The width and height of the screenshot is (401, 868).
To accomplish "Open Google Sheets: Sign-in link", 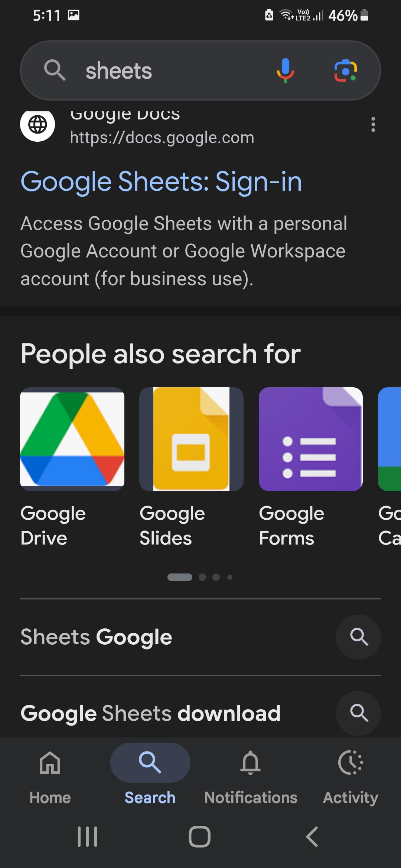I will tap(161, 181).
